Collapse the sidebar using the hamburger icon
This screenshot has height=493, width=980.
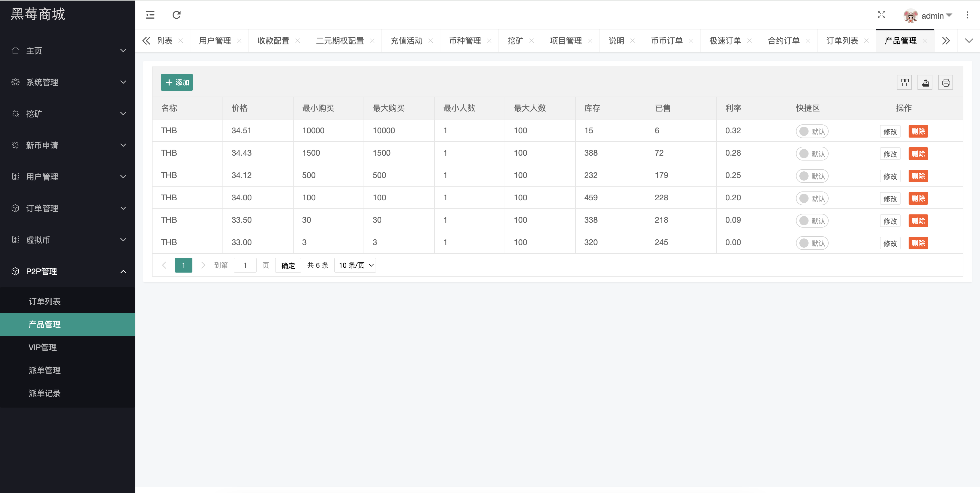(x=149, y=15)
